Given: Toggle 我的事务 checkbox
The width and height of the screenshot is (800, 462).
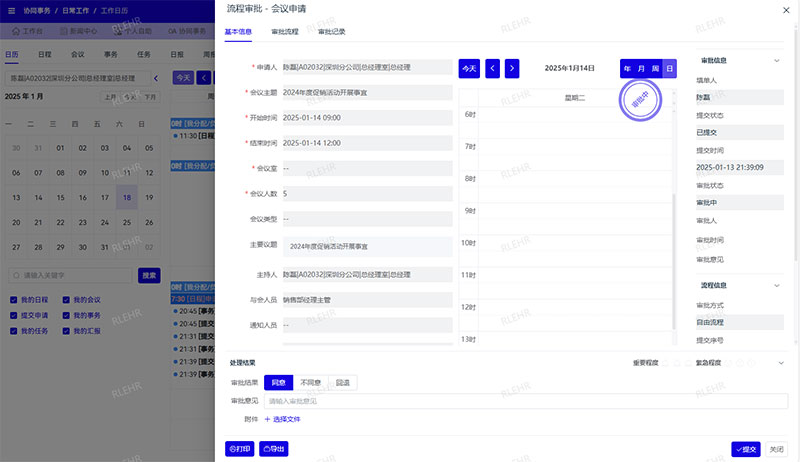Looking at the screenshot, I should [x=66, y=316].
